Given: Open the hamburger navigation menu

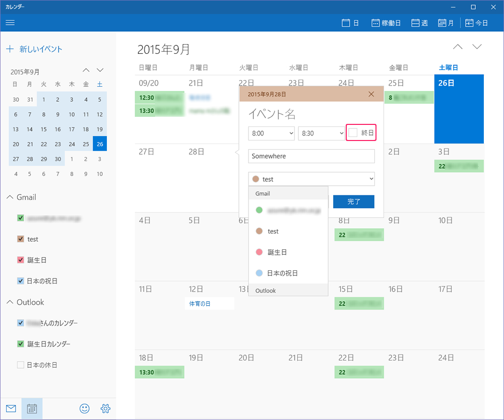Looking at the screenshot, I should (10, 23).
